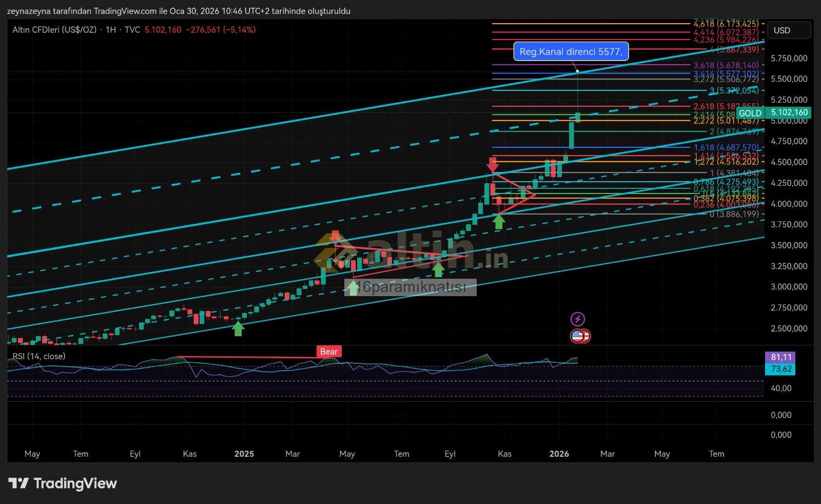Click the 2025 label on time axis
Image resolution: width=821 pixels, height=504 pixels.
[x=244, y=454]
